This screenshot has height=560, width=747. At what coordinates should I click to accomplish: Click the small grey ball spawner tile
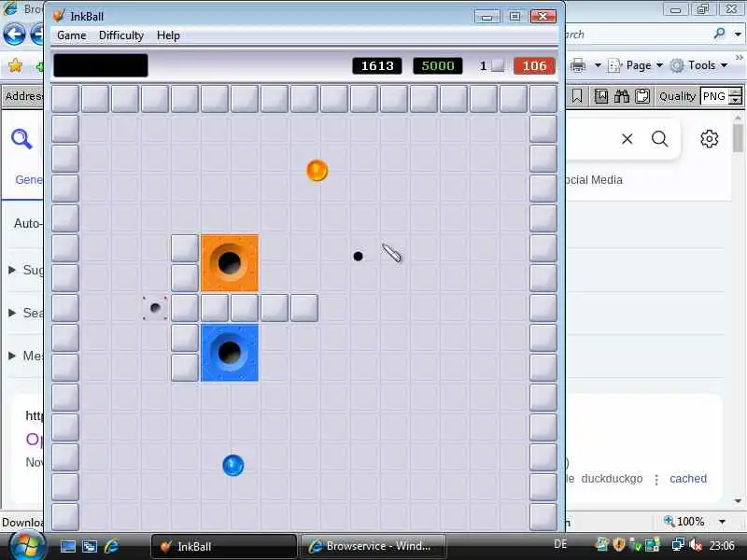point(155,308)
